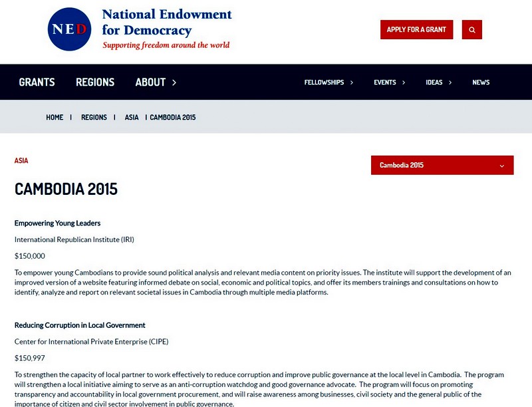Open the Regions menu item

(x=95, y=82)
